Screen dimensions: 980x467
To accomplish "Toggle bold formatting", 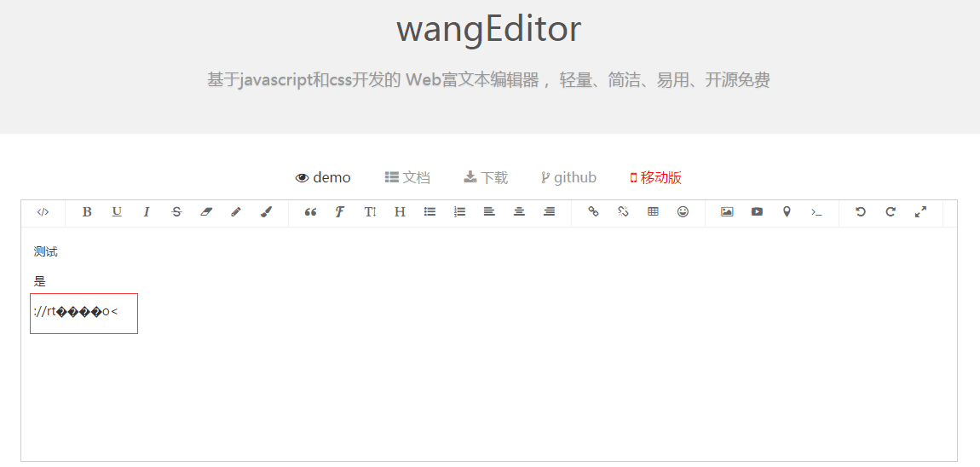I will (87, 212).
